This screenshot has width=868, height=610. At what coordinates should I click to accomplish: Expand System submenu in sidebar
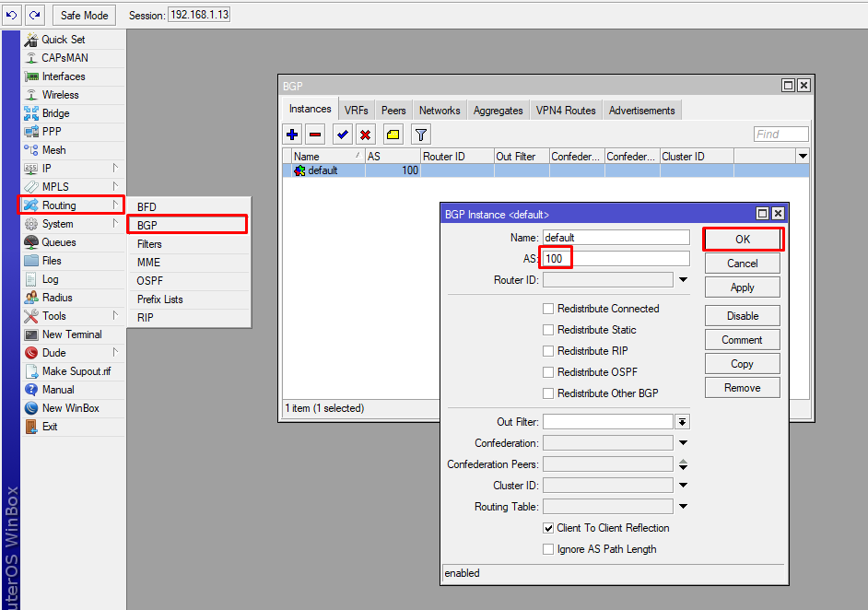(x=115, y=223)
